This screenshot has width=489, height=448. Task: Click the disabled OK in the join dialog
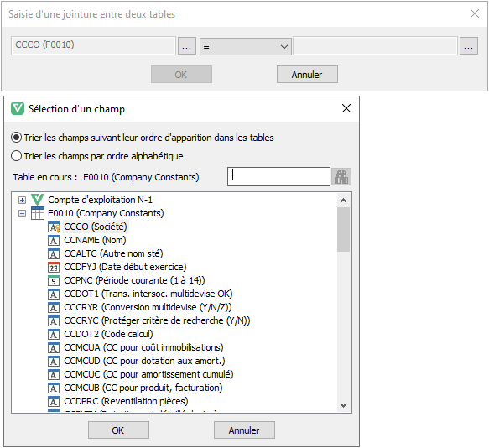pos(181,75)
